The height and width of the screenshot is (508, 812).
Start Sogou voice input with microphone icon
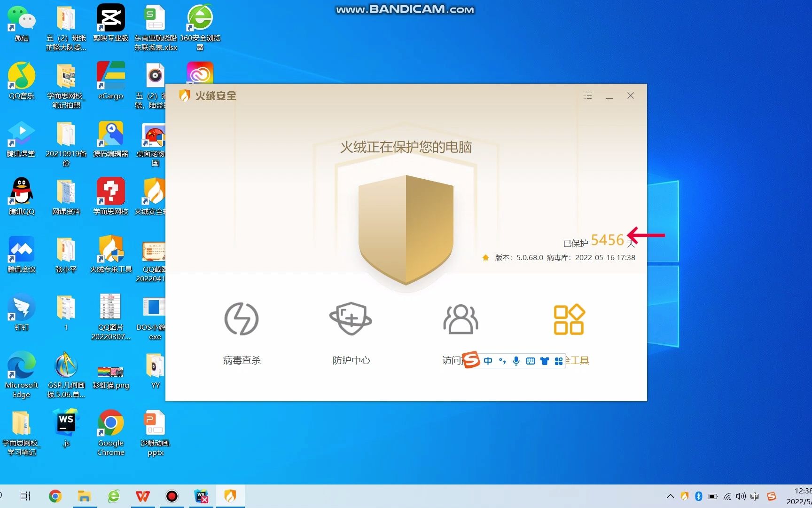tap(515, 361)
